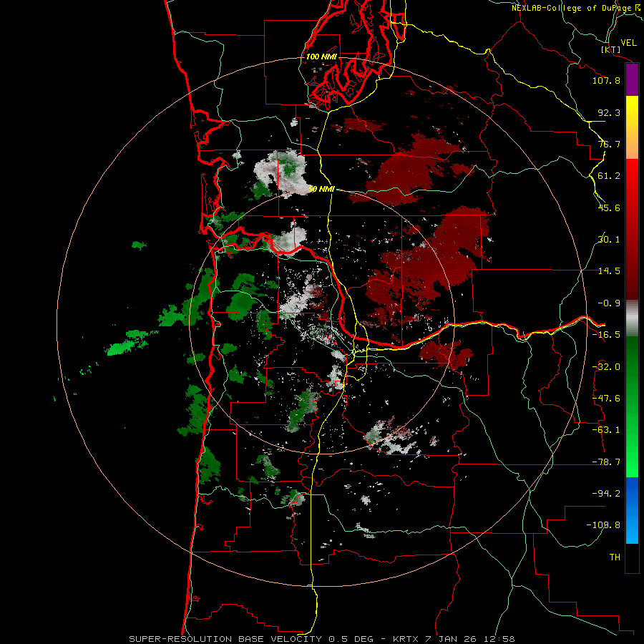644x644 pixels.
Task: Click the 92.3 velocity scale value
Action: pos(609,112)
